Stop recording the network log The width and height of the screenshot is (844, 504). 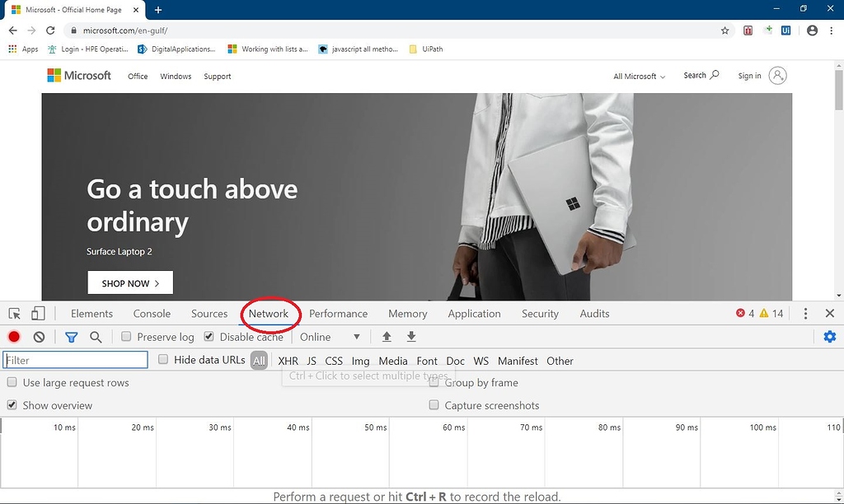[x=12, y=337]
